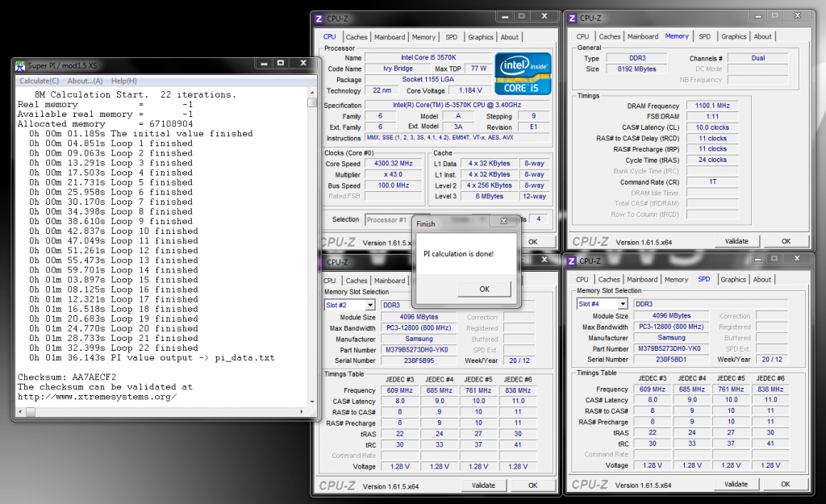The height and width of the screenshot is (504, 826).
Task: Select the Mainboard tab in Slot #4 window
Action: pyautogui.click(x=643, y=280)
